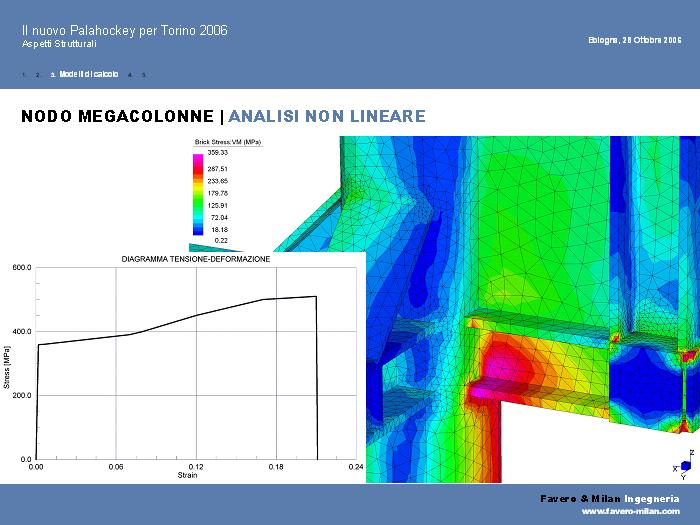Pick the yellow legend band near 233.65
Screen dimensions: 700x525
point(197,183)
